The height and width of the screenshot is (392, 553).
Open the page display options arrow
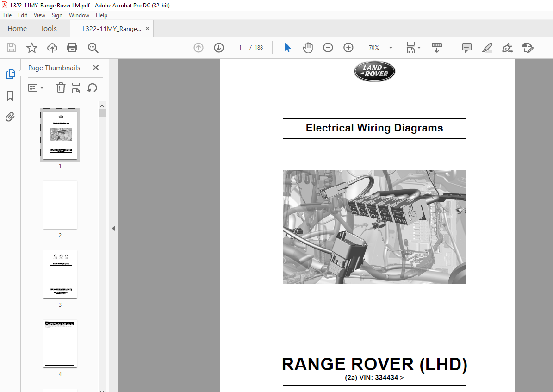[419, 48]
